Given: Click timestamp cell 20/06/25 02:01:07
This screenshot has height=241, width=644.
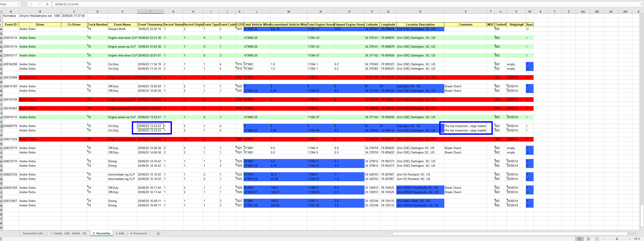Looking at the screenshot, I should [x=150, y=56].
